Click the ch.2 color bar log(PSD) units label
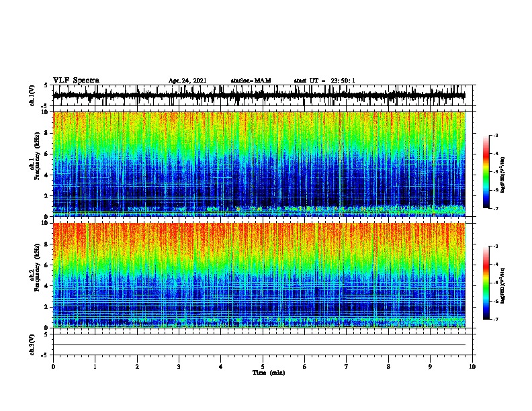 coord(502,286)
